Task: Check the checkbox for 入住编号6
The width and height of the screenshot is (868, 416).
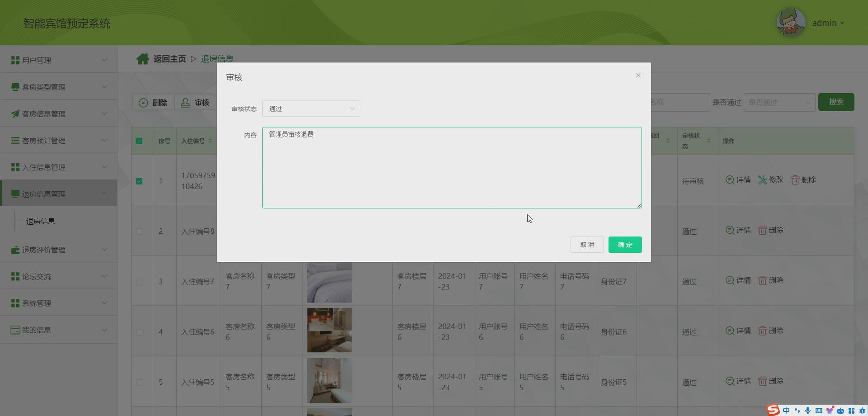Action: 140,331
